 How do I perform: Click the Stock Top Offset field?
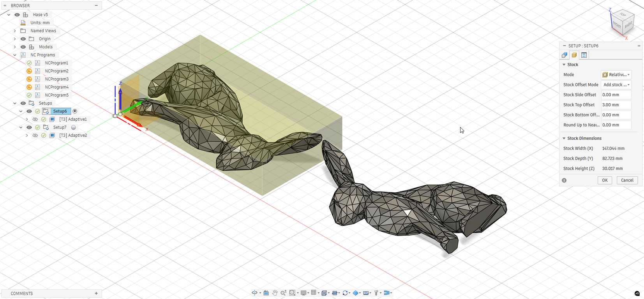(x=616, y=105)
